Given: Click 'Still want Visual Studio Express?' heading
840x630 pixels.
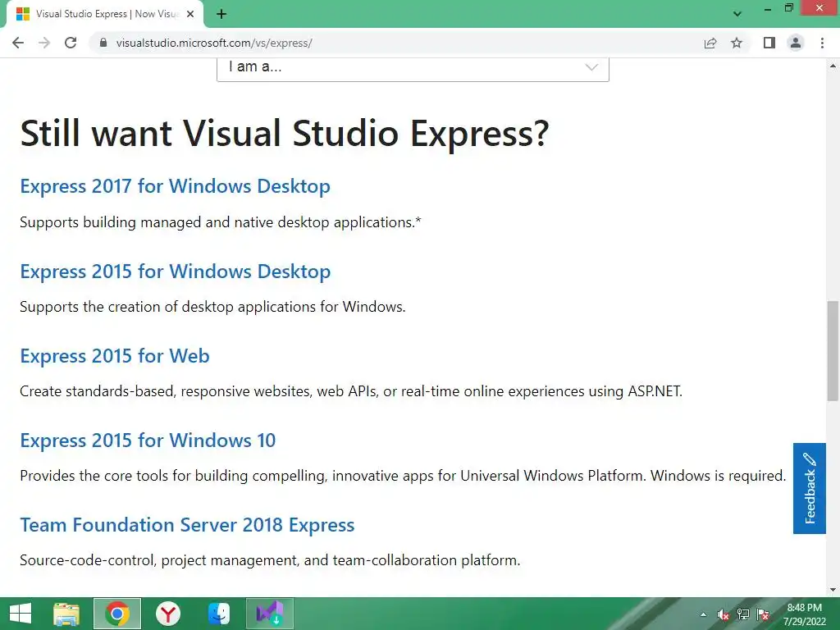Looking at the screenshot, I should pyautogui.click(x=285, y=134).
